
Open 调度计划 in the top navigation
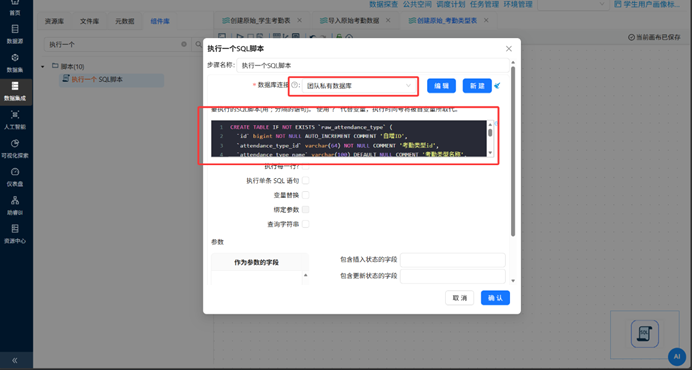click(451, 4)
